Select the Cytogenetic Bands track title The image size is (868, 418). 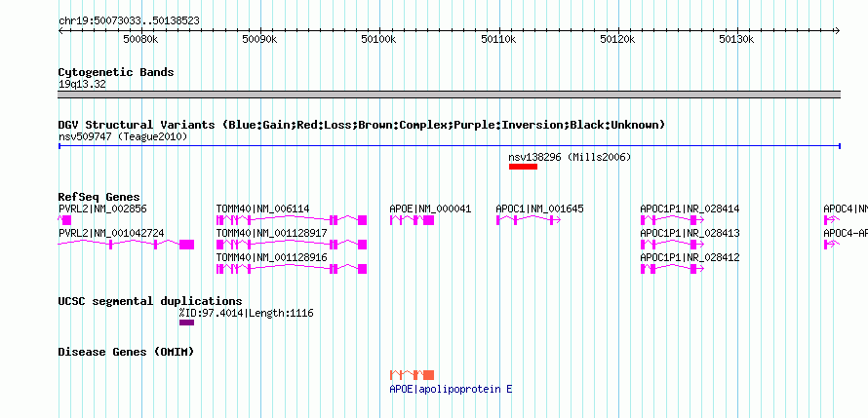coord(116,72)
